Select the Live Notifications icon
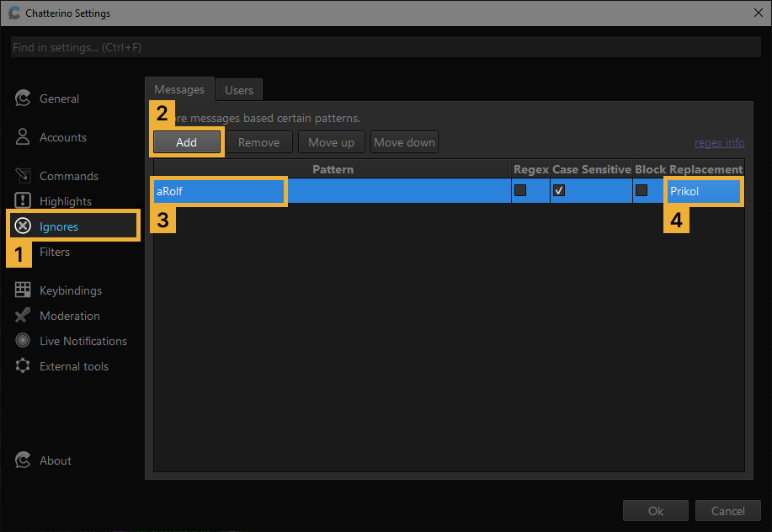The height and width of the screenshot is (532, 772). [24, 341]
